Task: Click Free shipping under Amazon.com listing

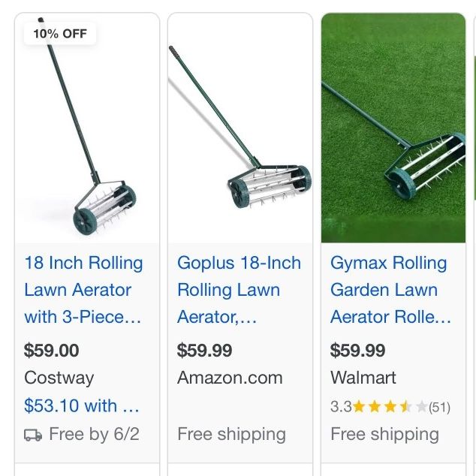Action: [x=232, y=435]
